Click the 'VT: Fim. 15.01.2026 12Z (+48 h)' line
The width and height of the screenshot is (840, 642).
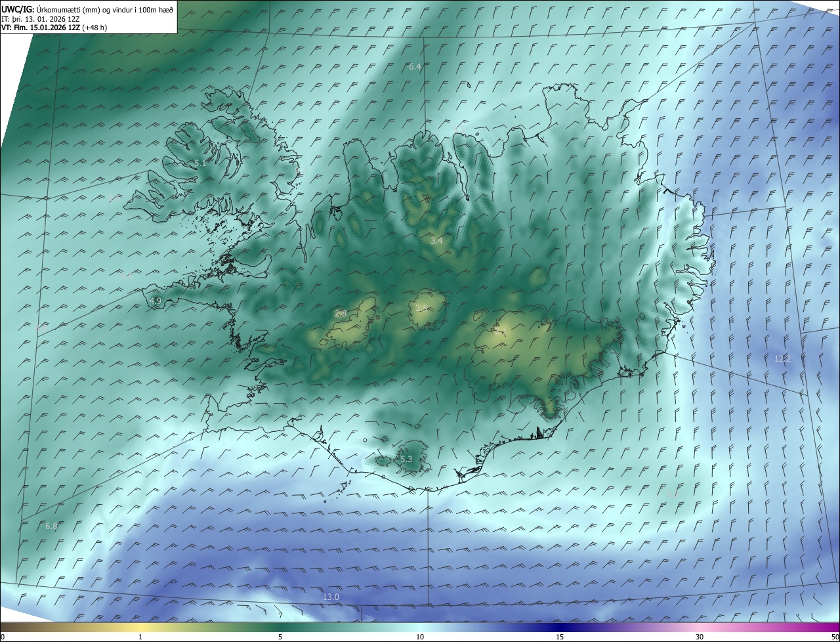54,28
